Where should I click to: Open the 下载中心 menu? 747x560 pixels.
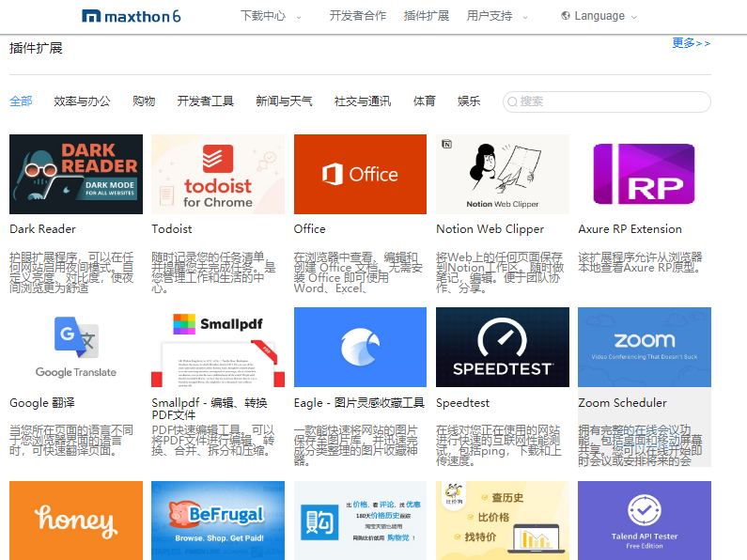263,16
